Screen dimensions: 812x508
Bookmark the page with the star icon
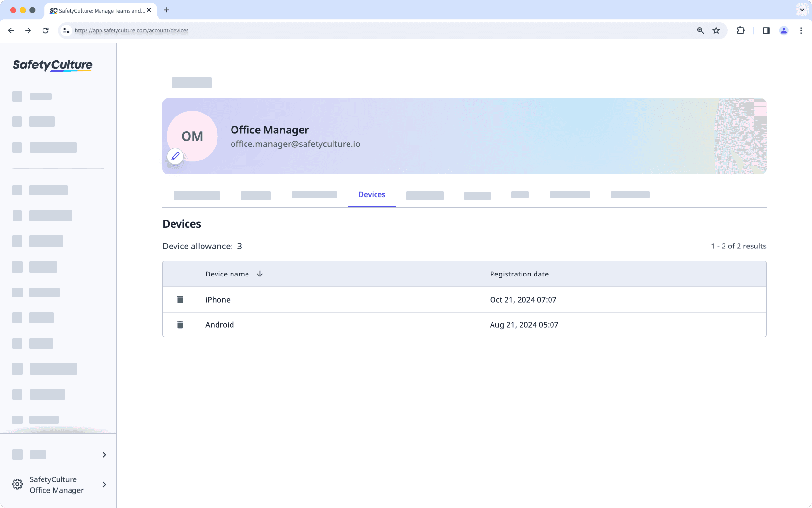(x=716, y=30)
